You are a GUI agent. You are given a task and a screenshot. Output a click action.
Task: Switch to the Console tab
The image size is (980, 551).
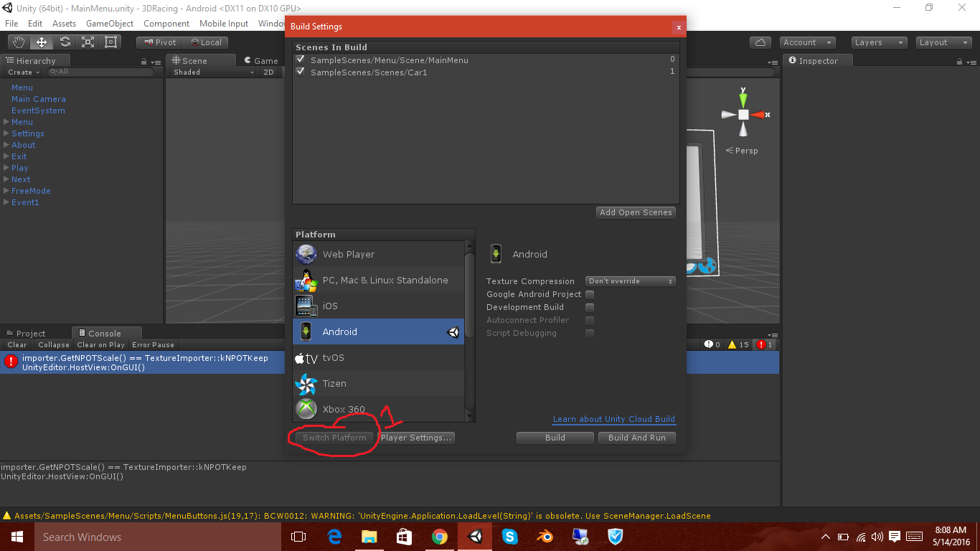106,334
